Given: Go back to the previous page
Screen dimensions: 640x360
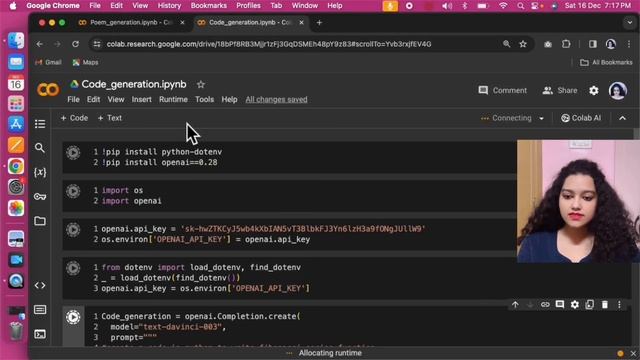Looking at the screenshot, I should [x=40, y=44].
